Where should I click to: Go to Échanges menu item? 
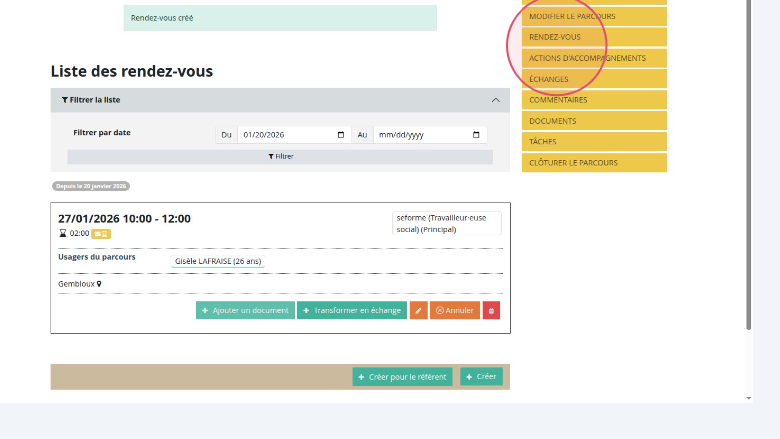tap(549, 79)
